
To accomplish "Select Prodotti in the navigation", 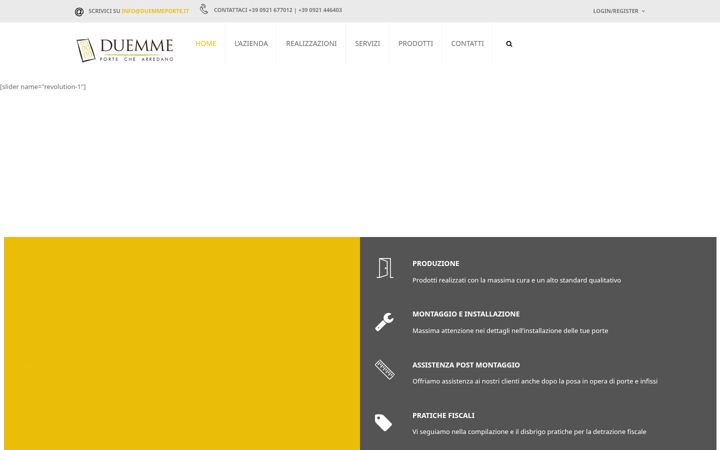I will [x=416, y=44].
